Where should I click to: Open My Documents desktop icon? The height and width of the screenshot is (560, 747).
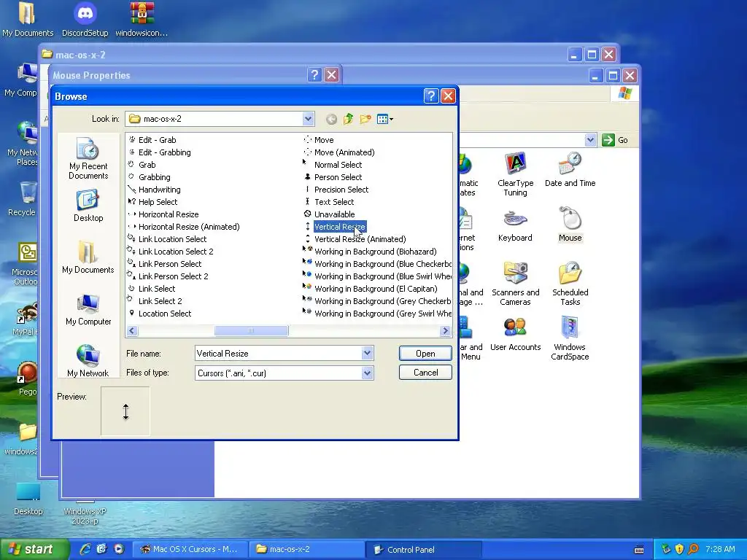click(28, 20)
